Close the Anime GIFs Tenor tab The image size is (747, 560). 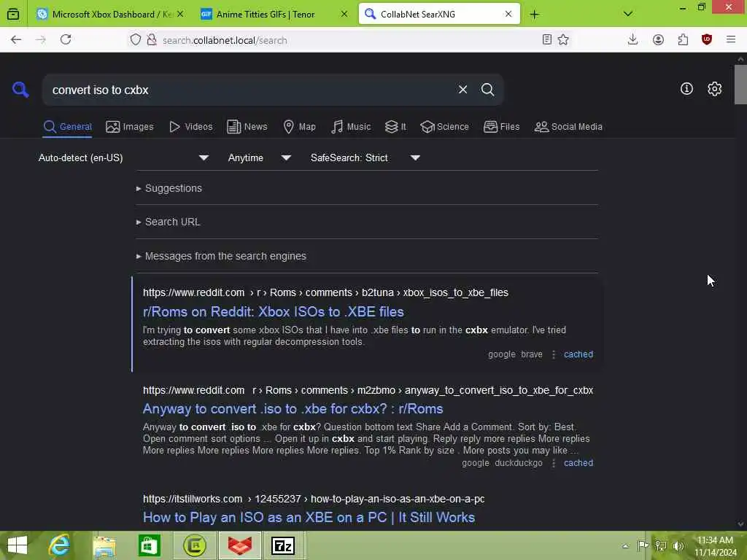point(344,15)
